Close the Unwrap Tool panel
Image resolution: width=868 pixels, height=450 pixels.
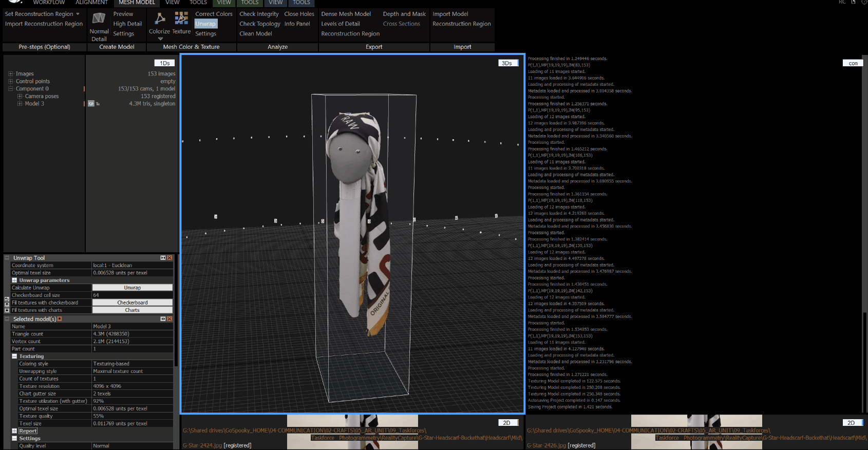click(169, 258)
